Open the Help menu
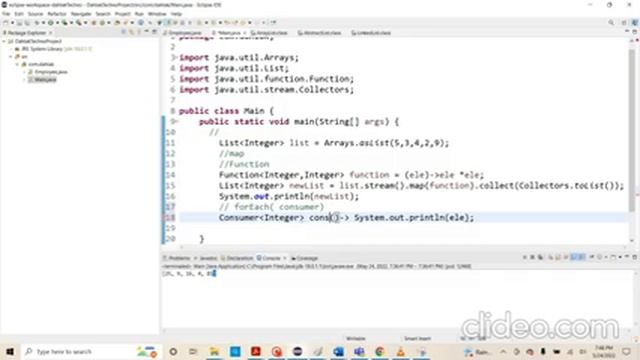 click(176, 14)
